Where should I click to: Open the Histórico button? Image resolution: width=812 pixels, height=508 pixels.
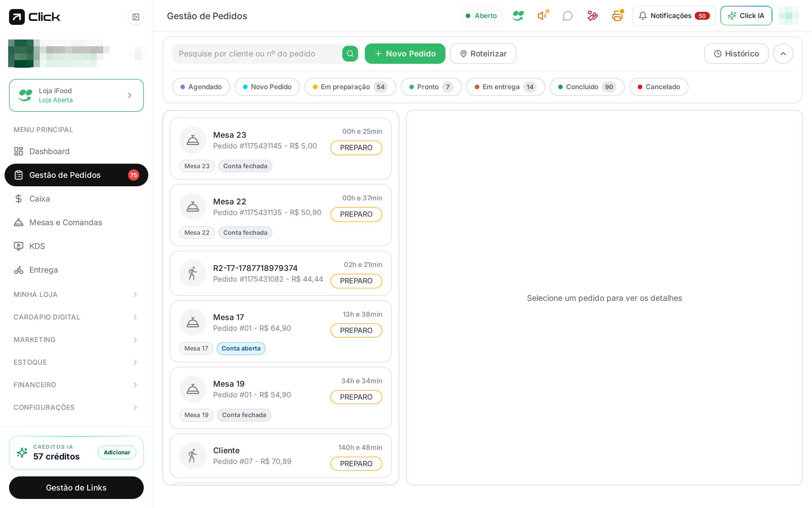[x=736, y=54]
